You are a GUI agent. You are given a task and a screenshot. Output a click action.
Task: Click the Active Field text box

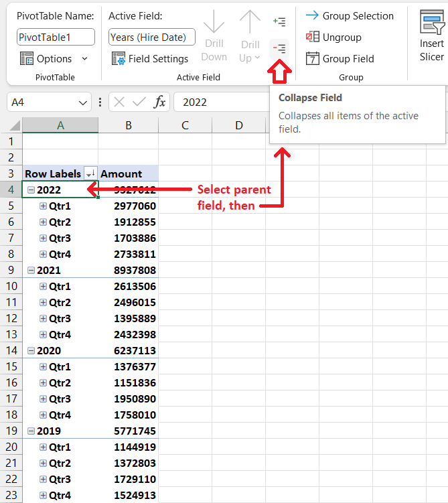(152, 38)
